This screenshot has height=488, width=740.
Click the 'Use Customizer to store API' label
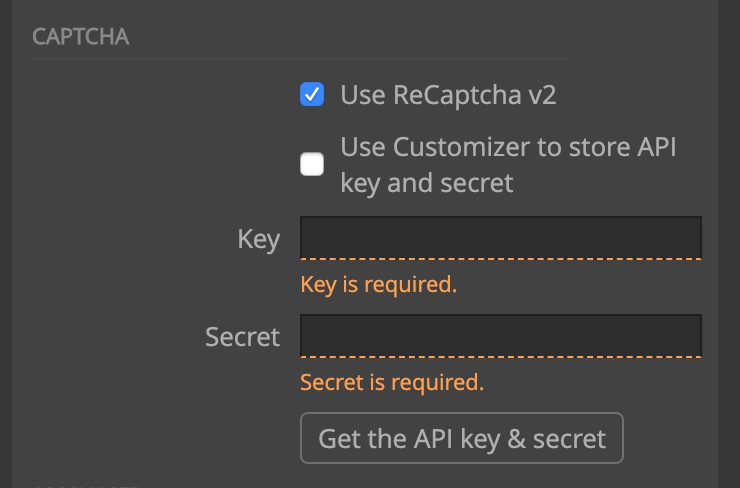click(x=508, y=147)
